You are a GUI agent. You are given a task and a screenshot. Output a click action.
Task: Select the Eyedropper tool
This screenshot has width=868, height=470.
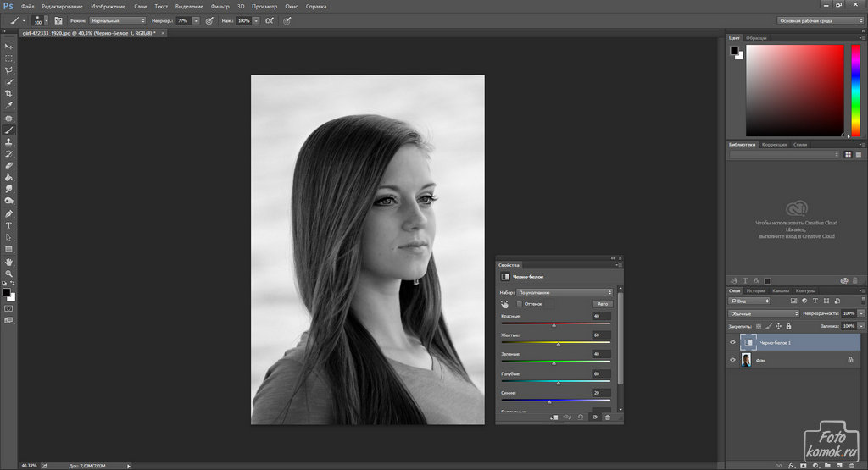8,106
